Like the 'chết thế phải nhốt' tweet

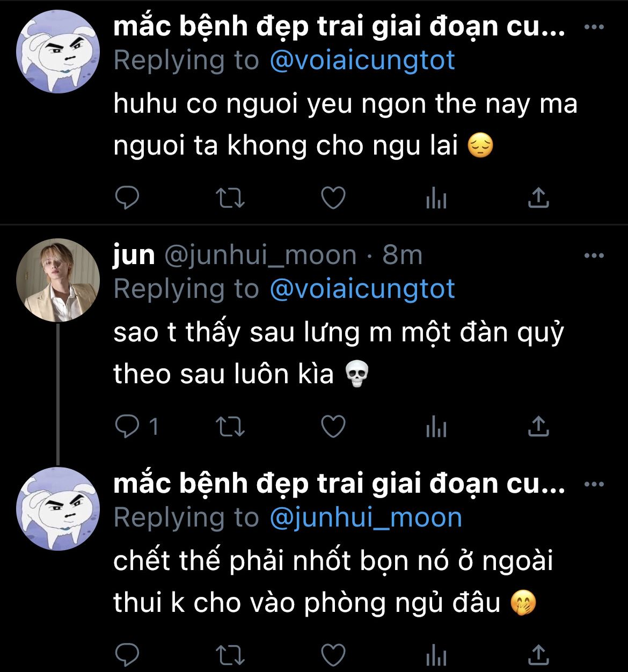point(333,655)
